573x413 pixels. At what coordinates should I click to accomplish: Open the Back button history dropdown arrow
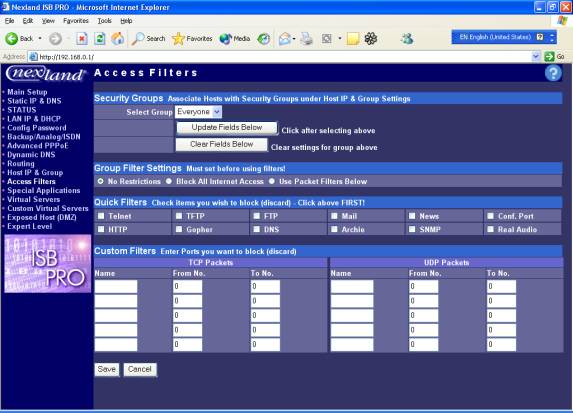click(x=40, y=38)
